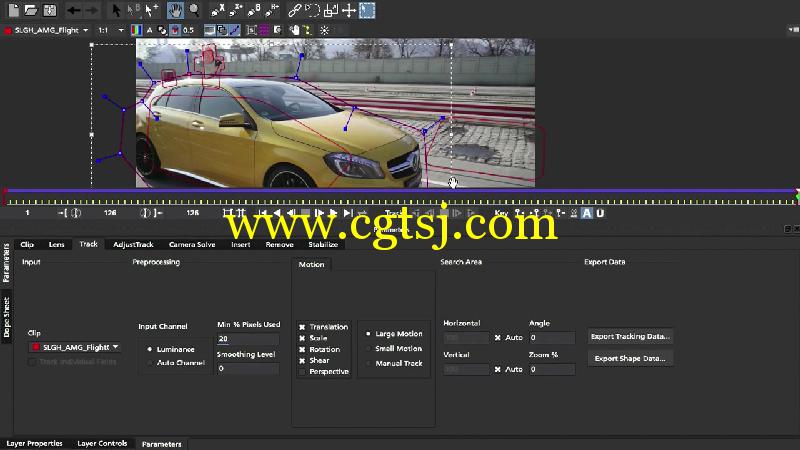Open the Layer Properties bottom tab
Viewport: 800px width, 450px height.
click(x=34, y=443)
